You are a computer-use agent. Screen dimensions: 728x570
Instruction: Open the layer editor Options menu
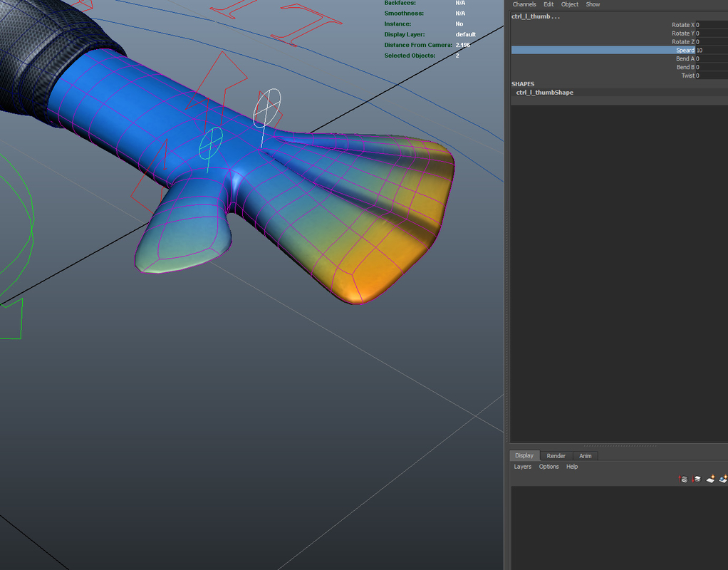pos(548,467)
